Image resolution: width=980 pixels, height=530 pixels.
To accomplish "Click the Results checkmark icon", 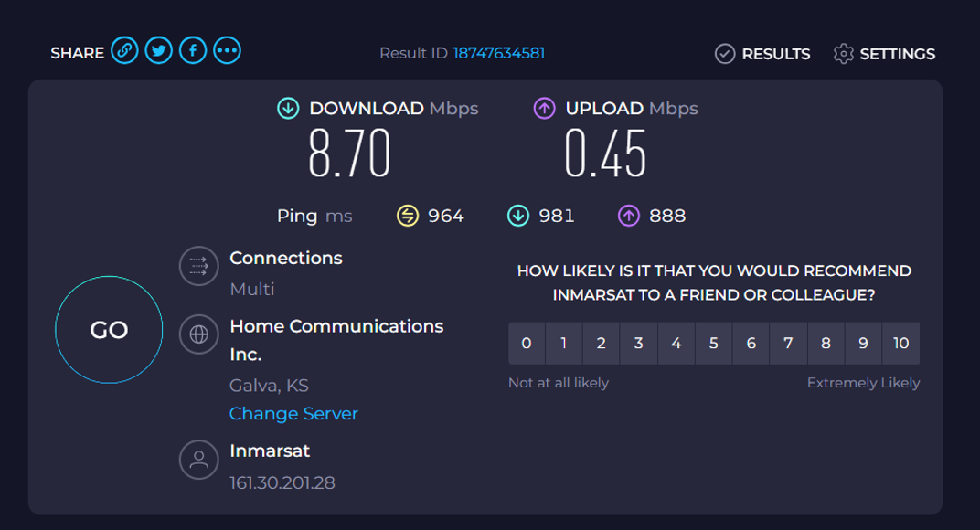I will pyautogui.click(x=725, y=54).
